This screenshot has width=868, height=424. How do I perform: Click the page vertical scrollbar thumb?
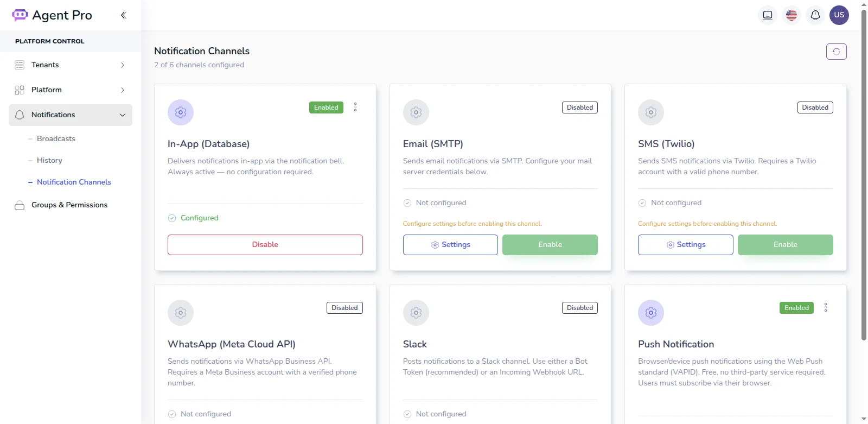[x=864, y=175]
